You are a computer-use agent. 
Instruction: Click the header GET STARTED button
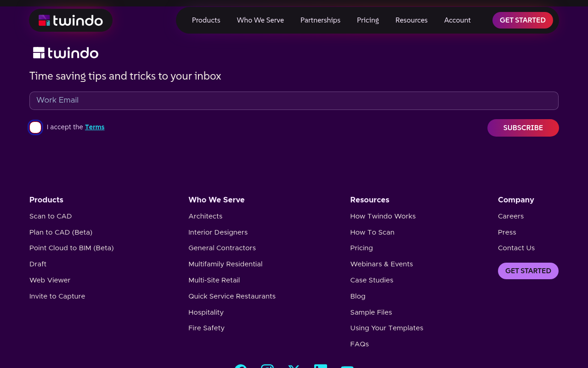(523, 20)
